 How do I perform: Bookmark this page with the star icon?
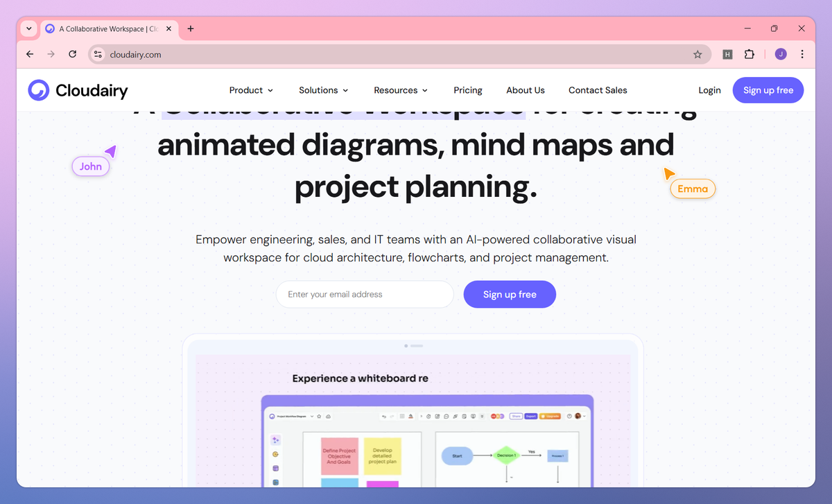697,54
